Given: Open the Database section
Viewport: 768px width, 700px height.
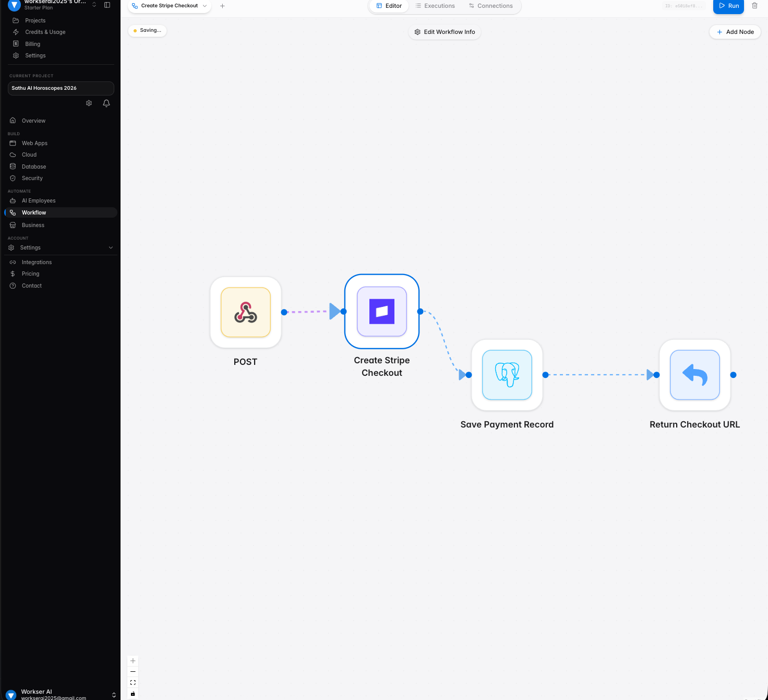Looking at the screenshot, I should [34, 167].
